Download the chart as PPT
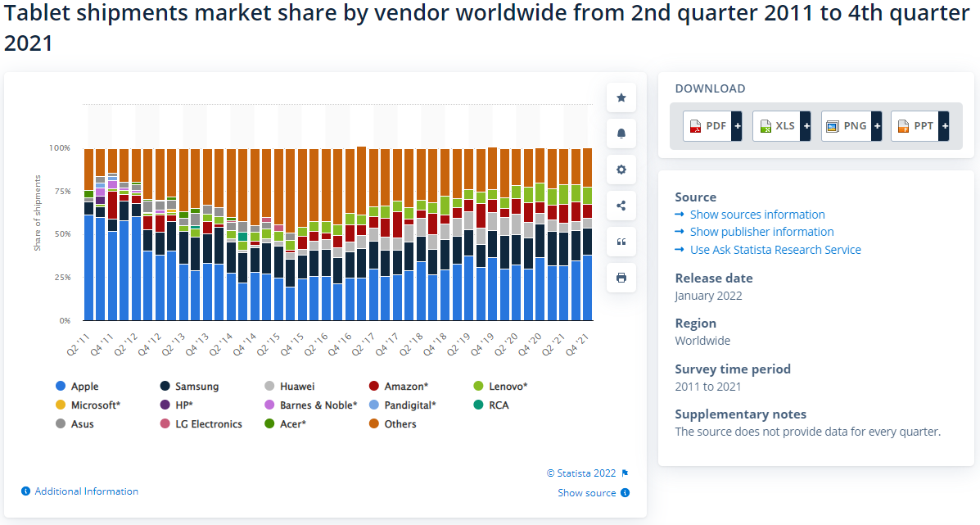The image size is (980, 525). point(920,126)
